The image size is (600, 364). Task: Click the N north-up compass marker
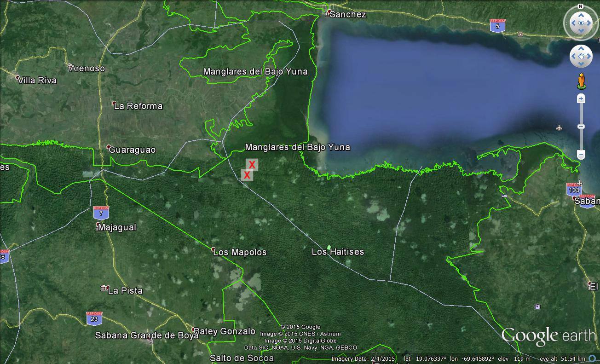point(581,6)
